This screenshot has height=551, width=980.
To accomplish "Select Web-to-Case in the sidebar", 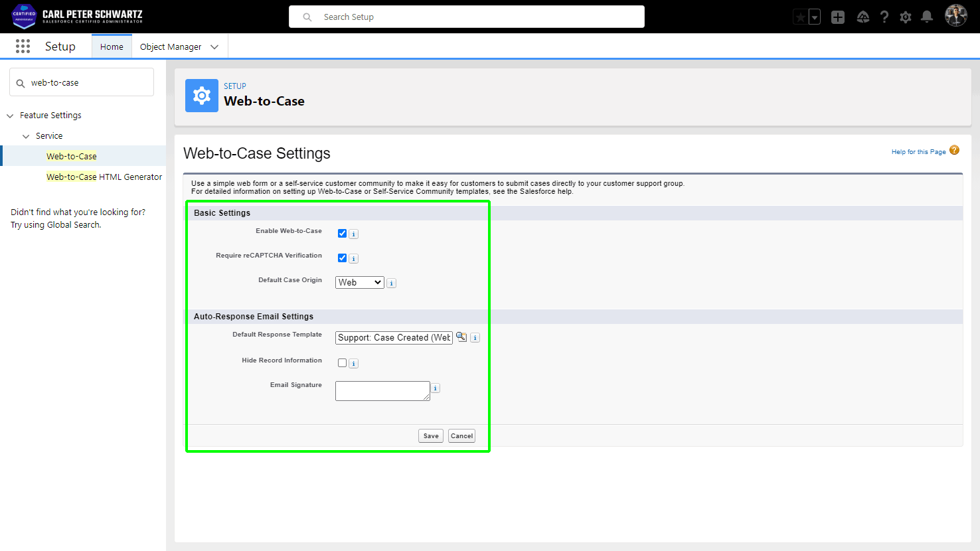I will [72, 156].
